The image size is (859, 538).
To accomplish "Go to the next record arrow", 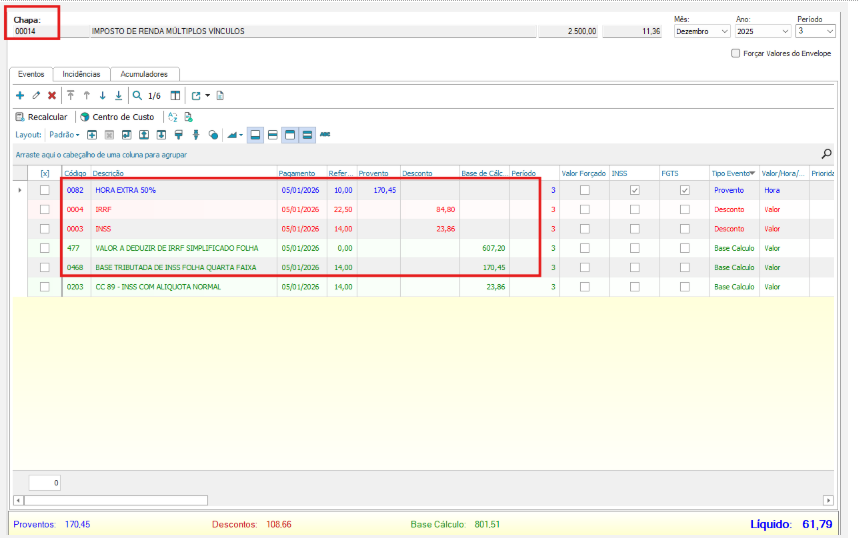I will [102, 95].
